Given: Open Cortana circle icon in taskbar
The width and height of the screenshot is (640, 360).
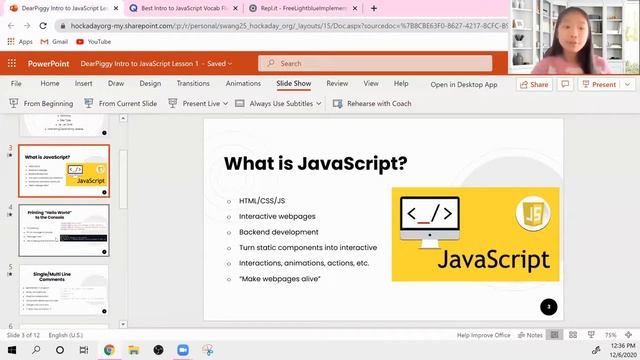Looking at the screenshot, I should [60, 350].
